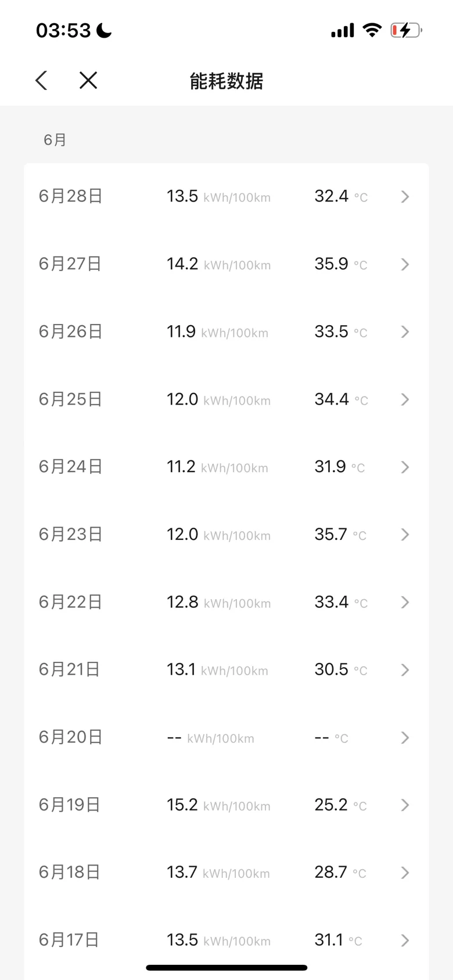This screenshot has height=980, width=453.
Task: Open the arrow on 6月24日 row
Action: [405, 467]
